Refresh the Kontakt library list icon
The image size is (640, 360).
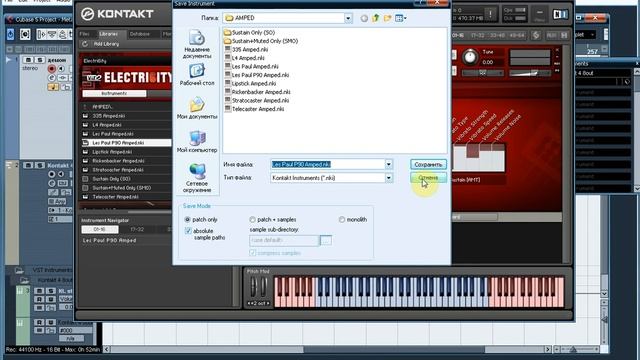click(84, 44)
